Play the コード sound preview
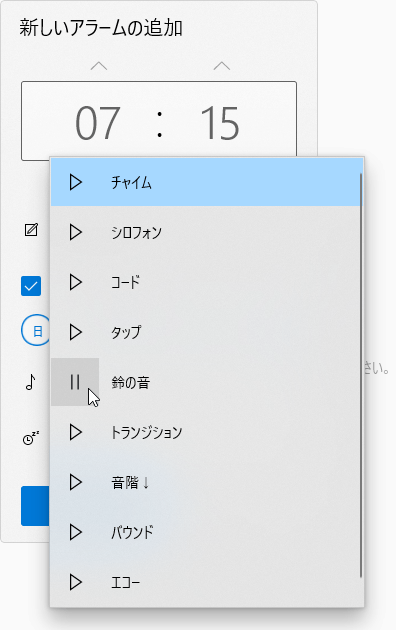The height and width of the screenshot is (630, 396). click(75, 282)
